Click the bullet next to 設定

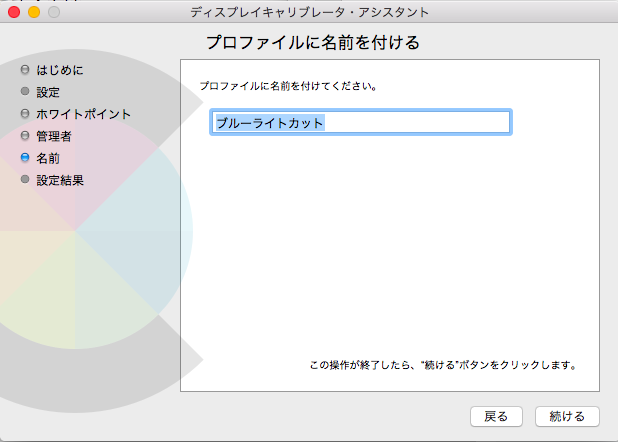click(x=25, y=91)
